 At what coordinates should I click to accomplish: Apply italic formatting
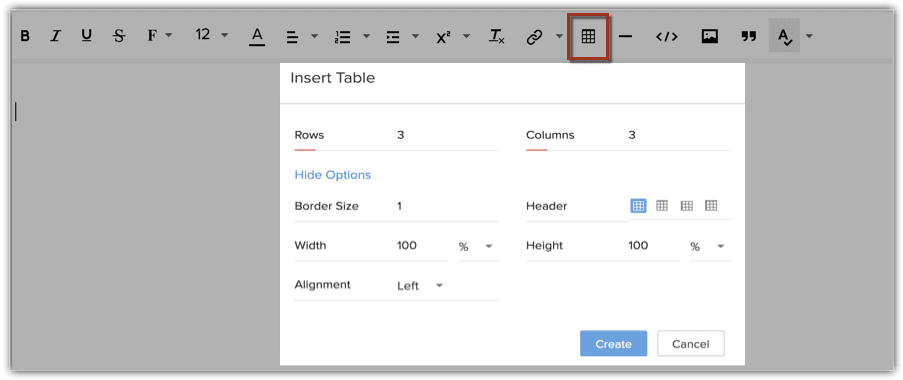coord(55,36)
